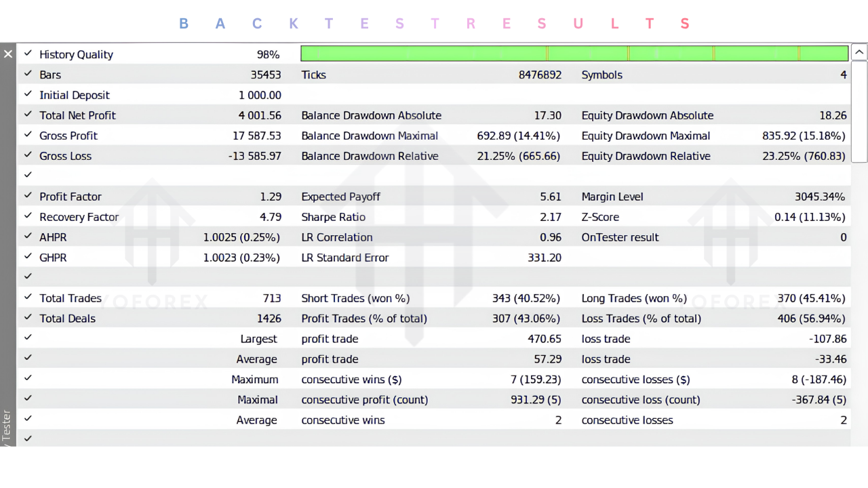868x488 pixels.
Task: Click checkmark next to GHPR
Action: coord(28,256)
